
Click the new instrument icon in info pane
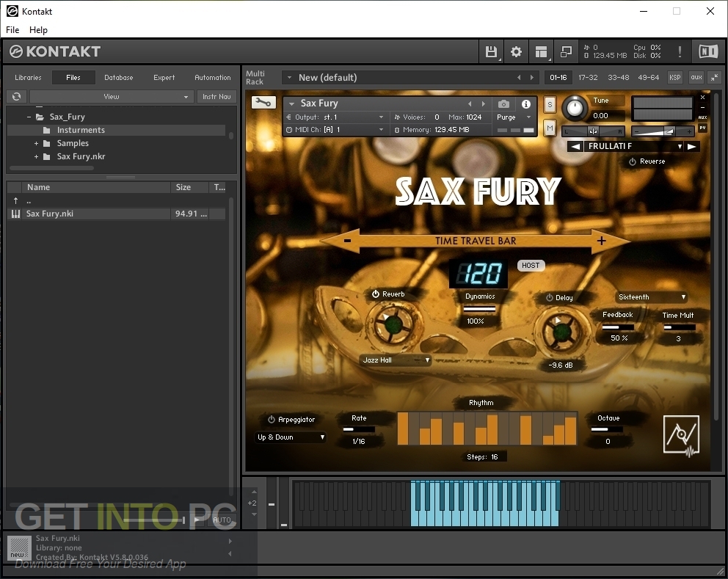19,548
